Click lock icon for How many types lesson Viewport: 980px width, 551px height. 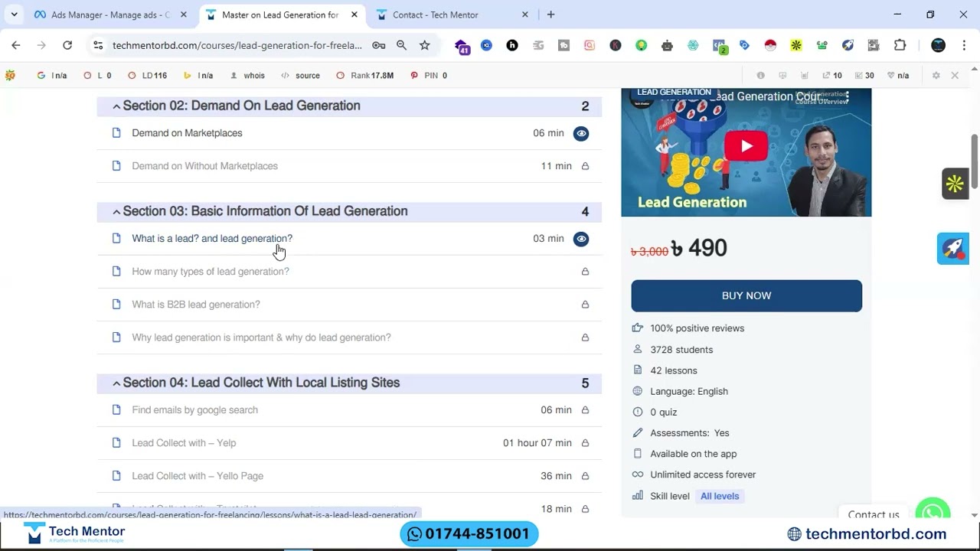585,272
